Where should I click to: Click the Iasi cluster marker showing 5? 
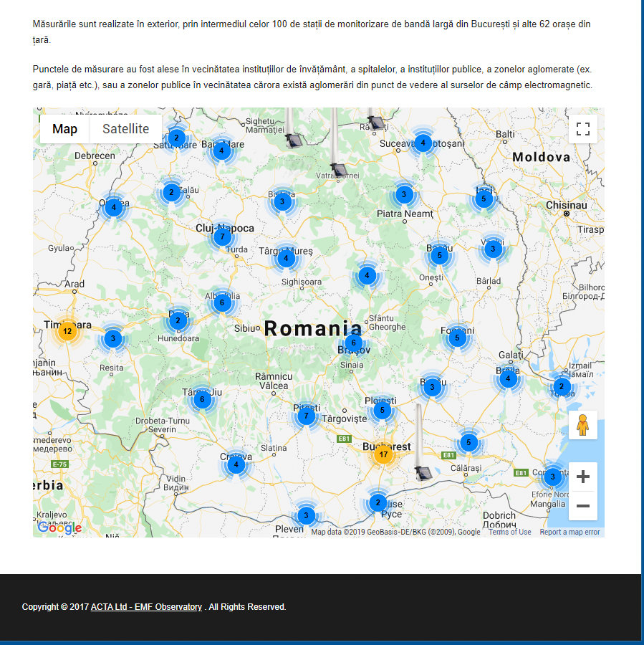pos(484,199)
